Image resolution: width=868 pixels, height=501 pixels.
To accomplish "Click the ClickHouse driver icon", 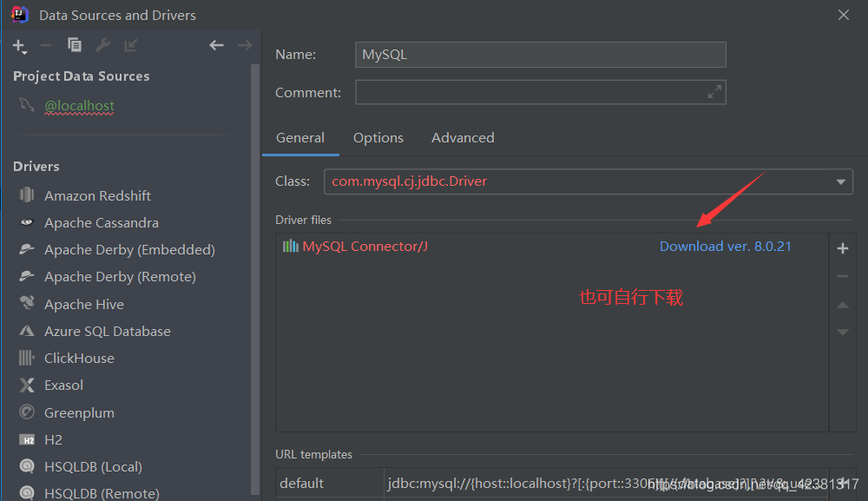I will pyautogui.click(x=27, y=358).
